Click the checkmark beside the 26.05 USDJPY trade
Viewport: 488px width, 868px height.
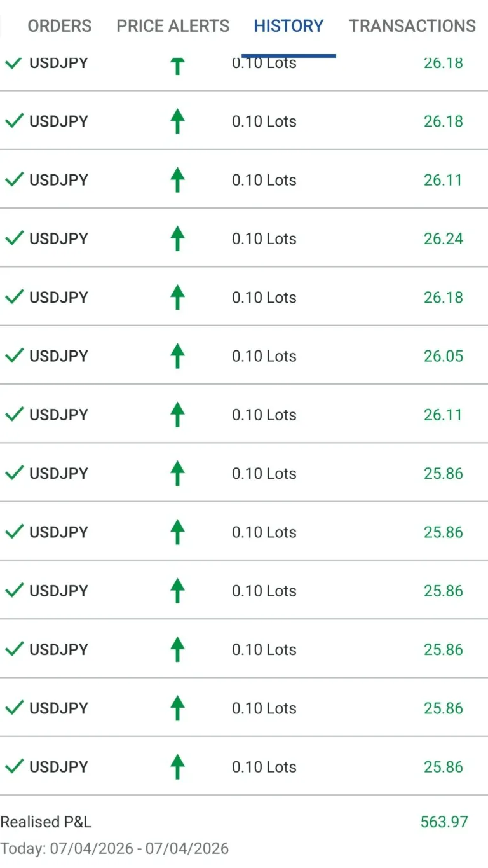(14, 355)
